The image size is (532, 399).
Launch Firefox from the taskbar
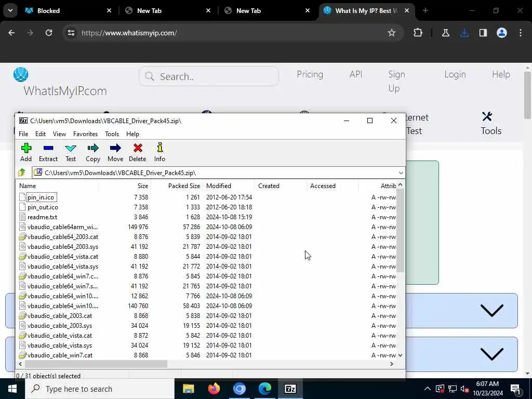[x=214, y=389]
